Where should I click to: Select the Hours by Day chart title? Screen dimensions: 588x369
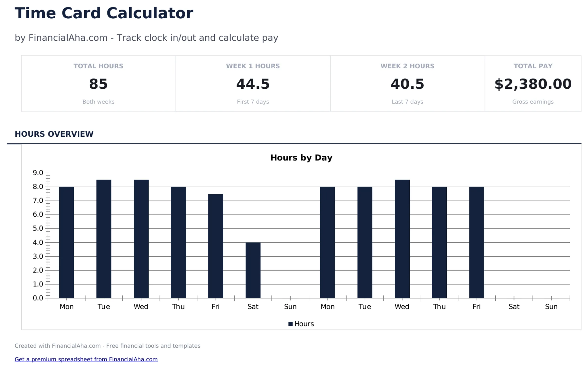(x=301, y=158)
